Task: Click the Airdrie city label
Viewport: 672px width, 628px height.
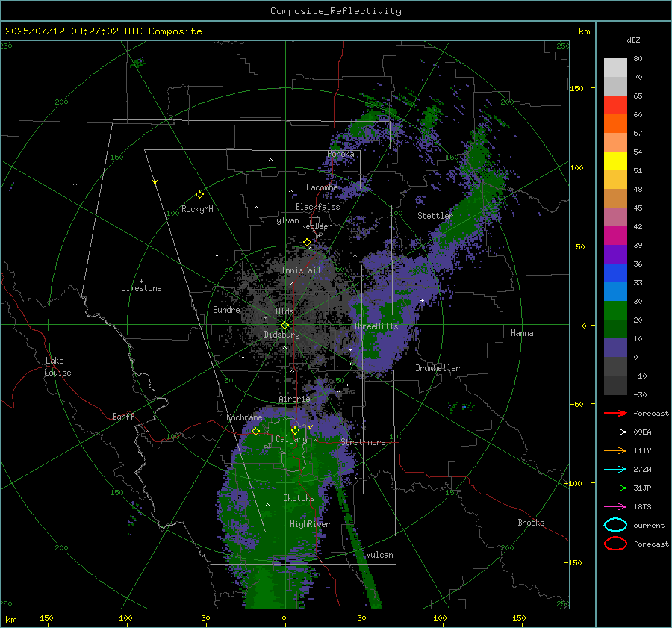Action: coord(294,399)
